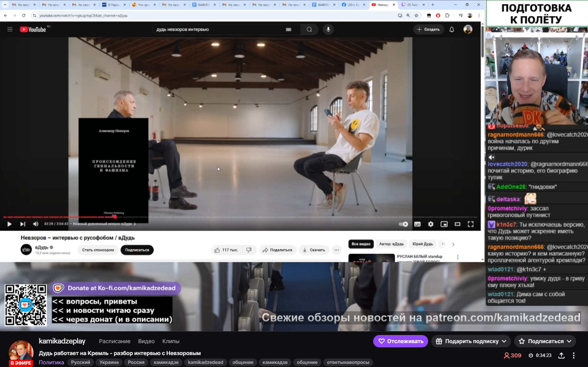Click the YouTube search magnifier button
This screenshot has width=588, height=367.
309,29
